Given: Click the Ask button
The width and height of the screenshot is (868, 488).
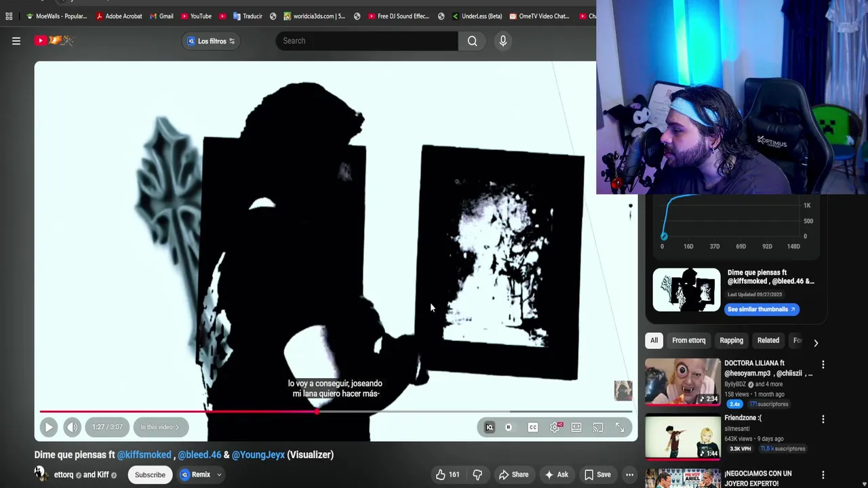Looking at the screenshot, I should point(556,474).
